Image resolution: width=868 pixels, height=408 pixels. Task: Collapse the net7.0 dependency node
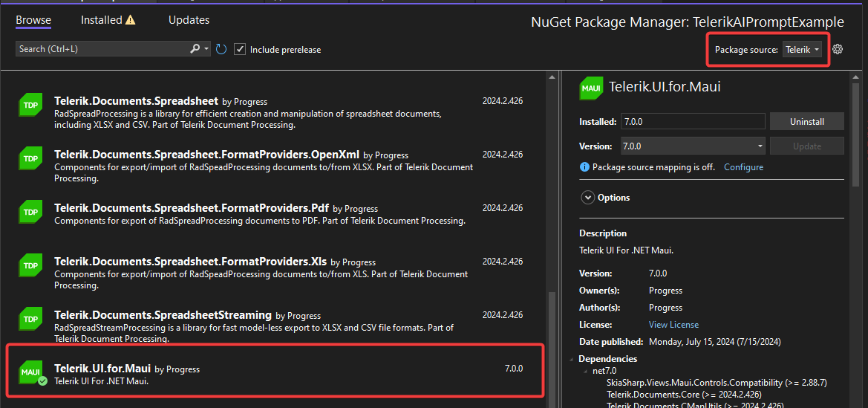point(586,372)
